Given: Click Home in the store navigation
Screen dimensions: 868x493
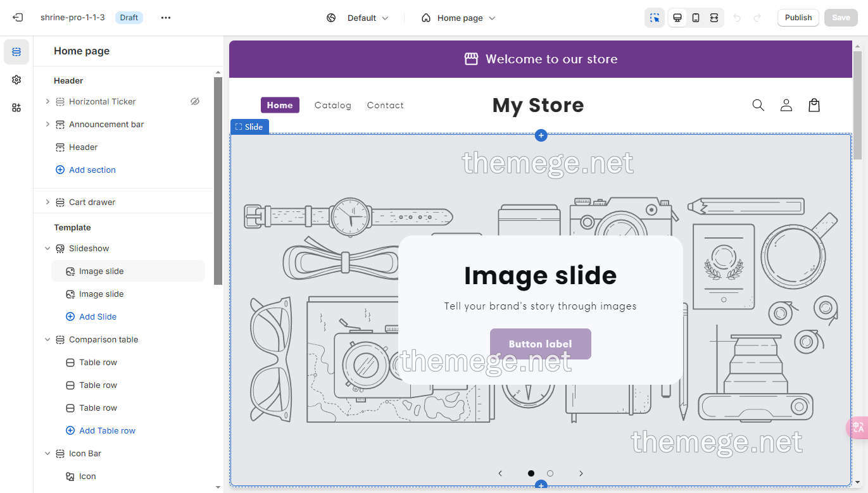Looking at the screenshot, I should tap(280, 105).
